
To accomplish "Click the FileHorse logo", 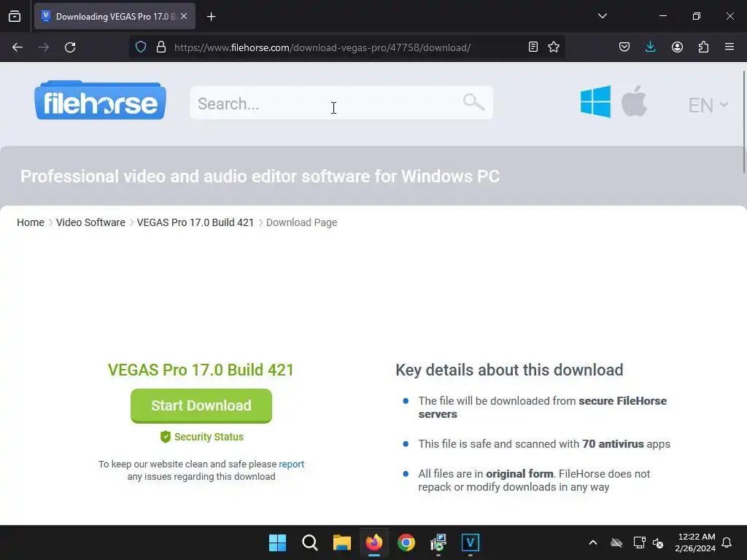I will (x=100, y=101).
